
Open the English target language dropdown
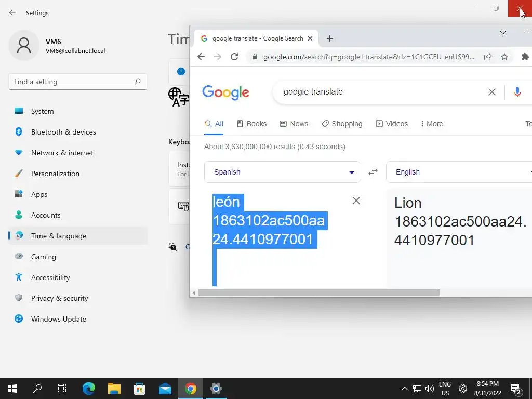pyautogui.click(x=459, y=172)
